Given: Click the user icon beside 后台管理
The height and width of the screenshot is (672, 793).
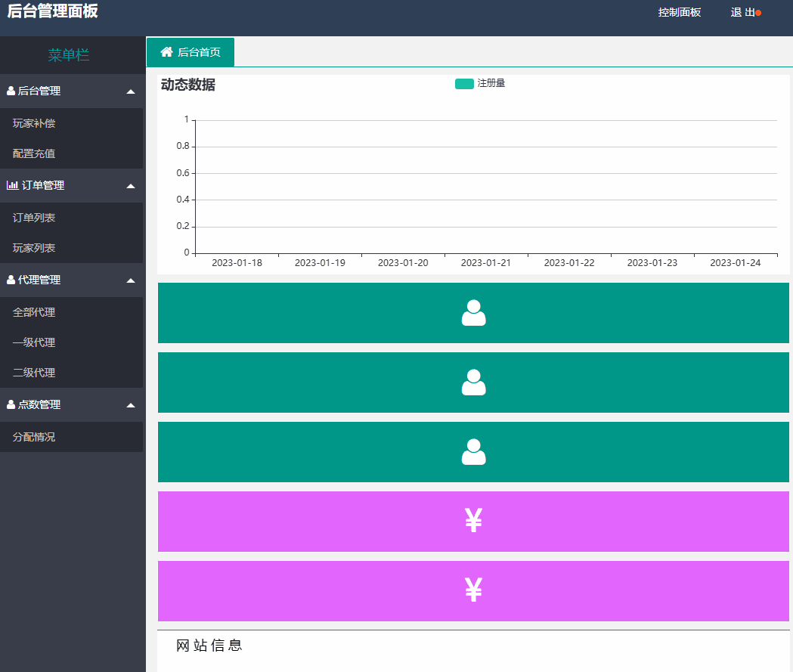Looking at the screenshot, I should (11, 91).
